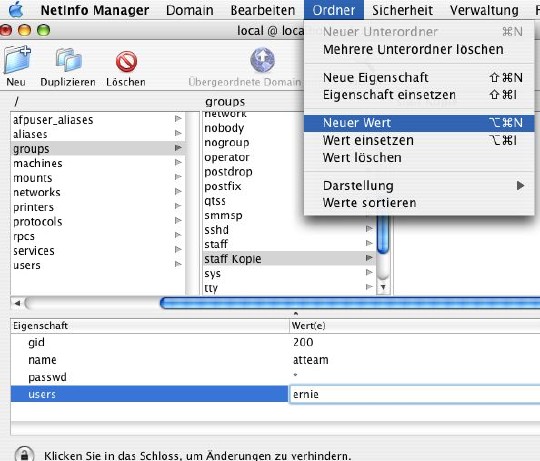This screenshot has height=461, width=540.
Task: Click the lock icon to prevent changes
Action: point(24,454)
